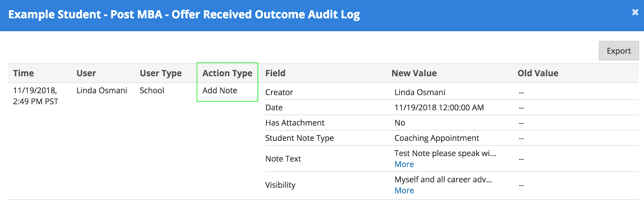Click the Old Value column header

pyautogui.click(x=538, y=73)
